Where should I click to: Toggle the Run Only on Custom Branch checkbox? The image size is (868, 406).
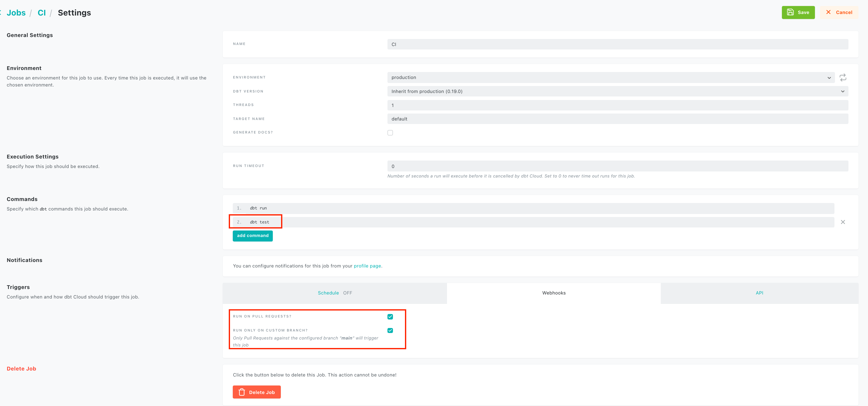(391, 330)
